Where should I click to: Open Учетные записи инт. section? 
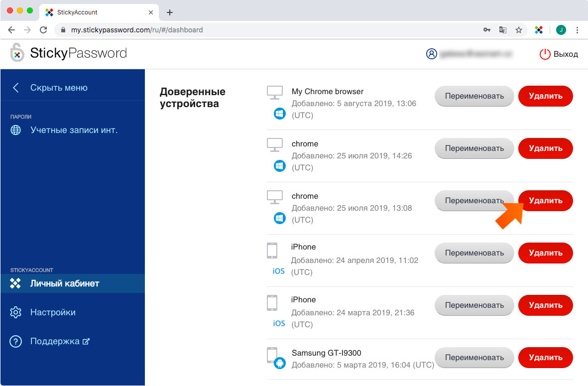tap(74, 130)
